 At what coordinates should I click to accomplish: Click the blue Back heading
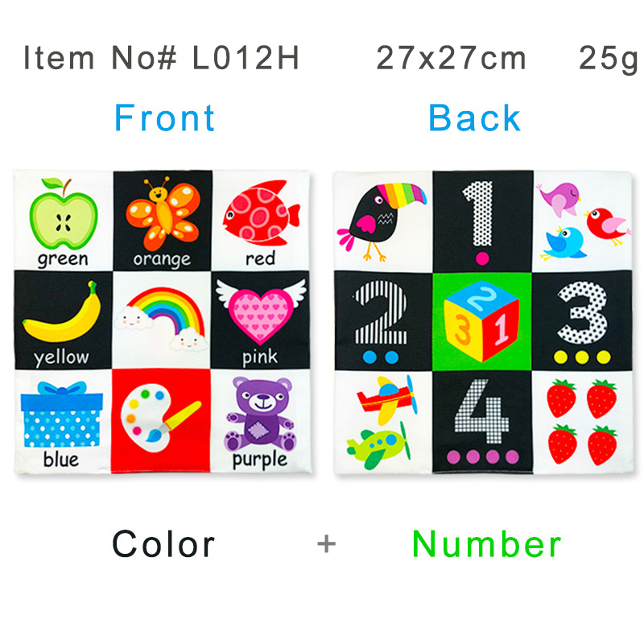(475, 118)
